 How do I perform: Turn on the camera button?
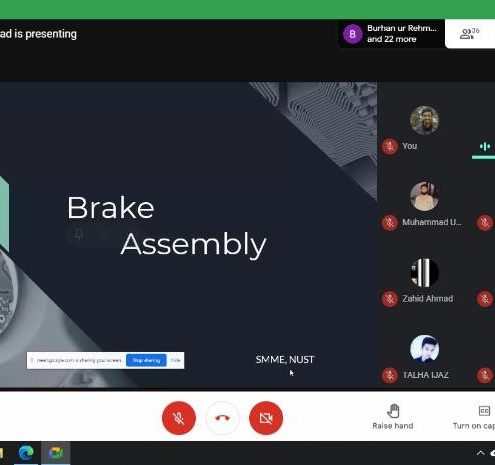point(266,418)
